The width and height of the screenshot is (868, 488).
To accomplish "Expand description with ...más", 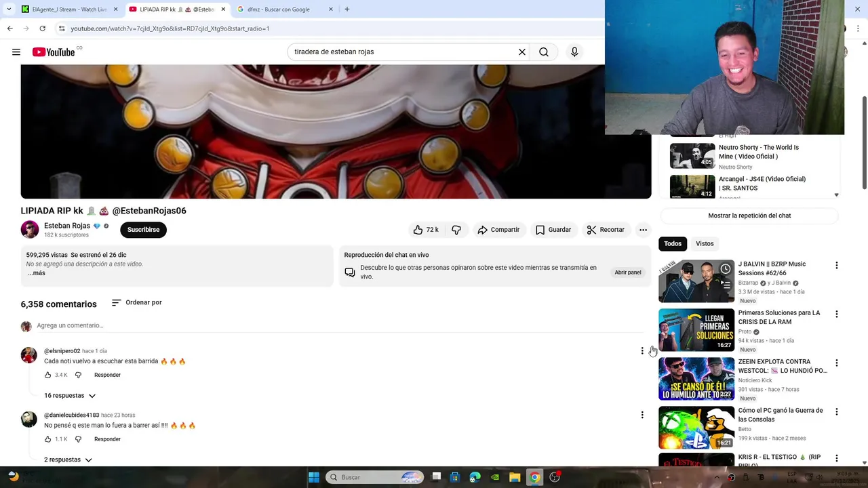I will click(36, 273).
